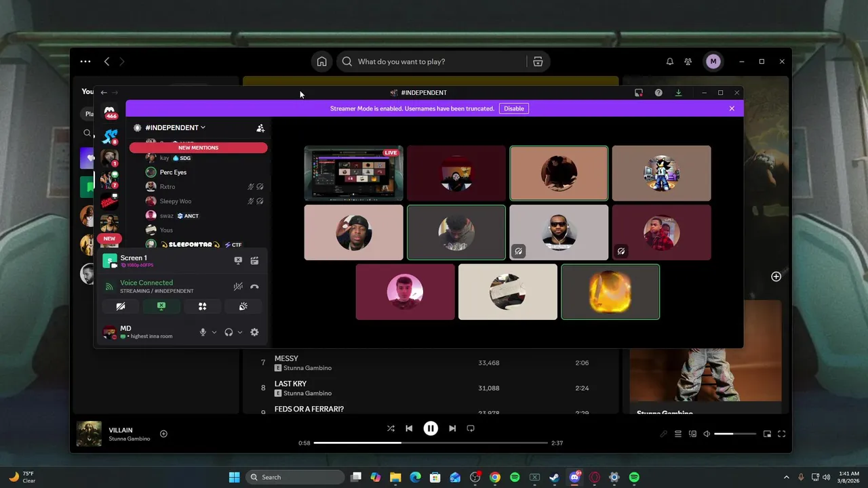Jump to NEW MENTIONS banner
The width and height of the screenshot is (868, 488).
click(198, 147)
